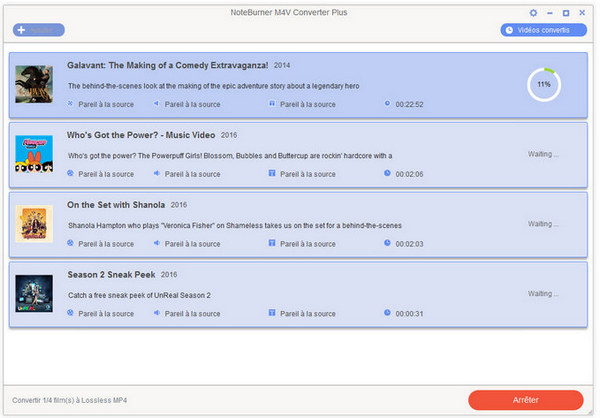The height and width of the screenshot is (418, 600).
Task: Click the video track icon in the Season 2 Sneak Peek row
Action: (70, 313)
